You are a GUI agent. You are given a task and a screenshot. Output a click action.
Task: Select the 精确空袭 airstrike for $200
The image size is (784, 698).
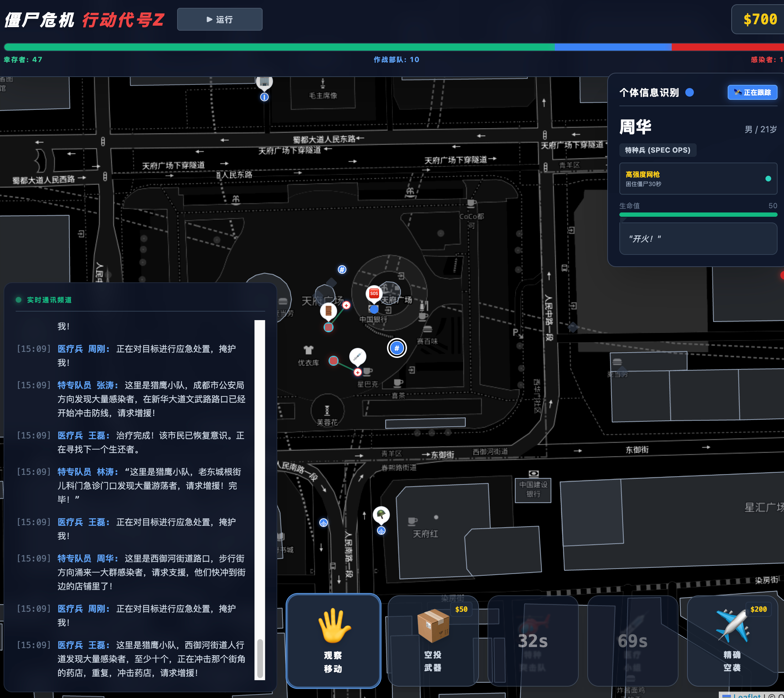(732, 641)
